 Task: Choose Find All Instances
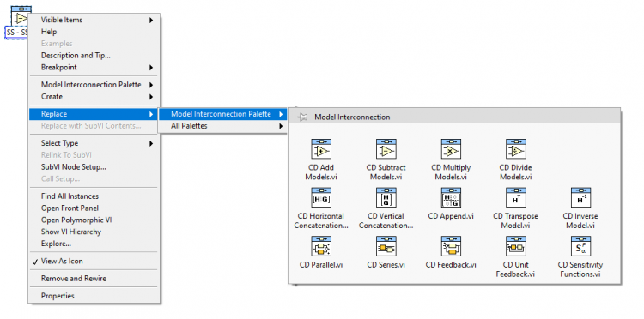click(94, 196)
